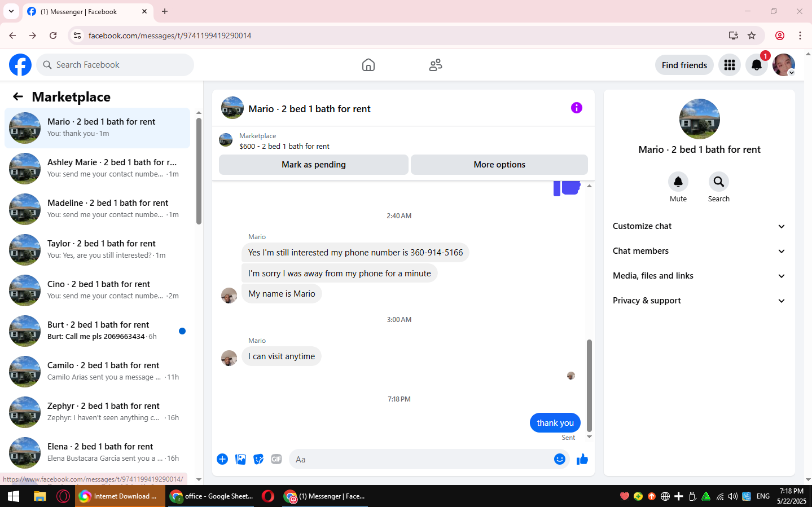The width and height of the screenshot is (812, 507).
Task: Expand Customize chat section
Action: (700, 226)
